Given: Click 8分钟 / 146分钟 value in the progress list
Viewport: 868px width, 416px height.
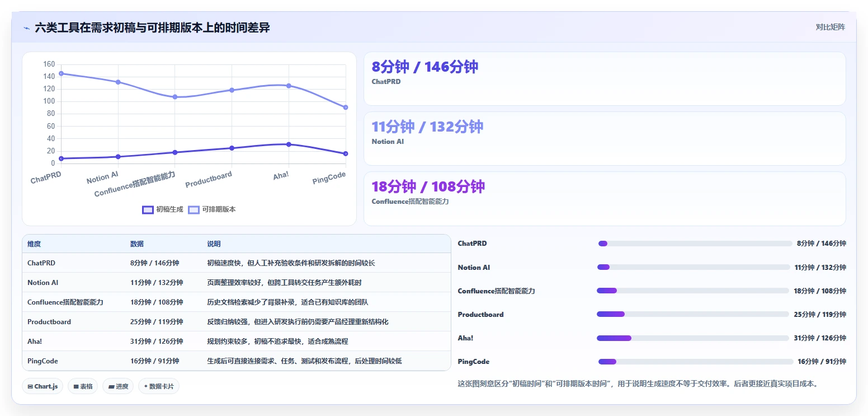Looking at the screenshot, I should click(x=821, y=244).
